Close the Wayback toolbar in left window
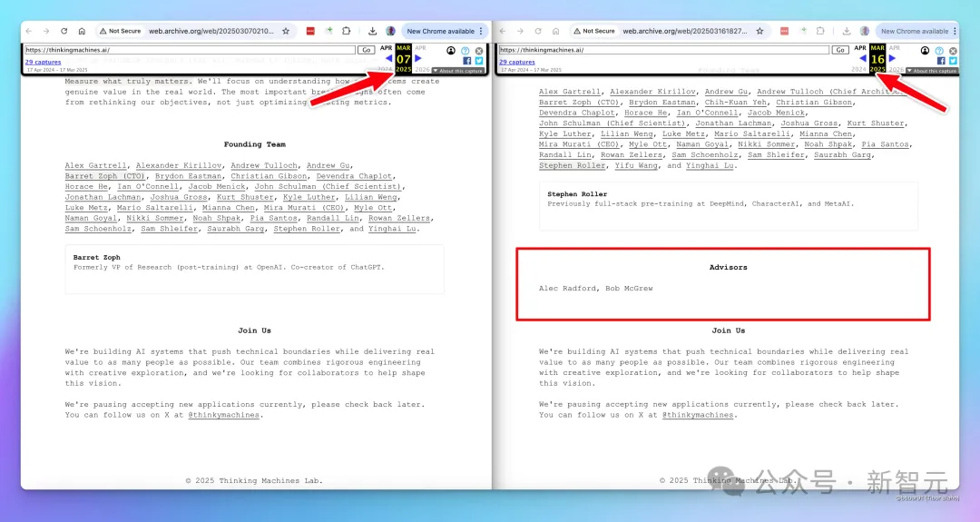Screen dimensions: 980x522 click(x=479, y=51)
